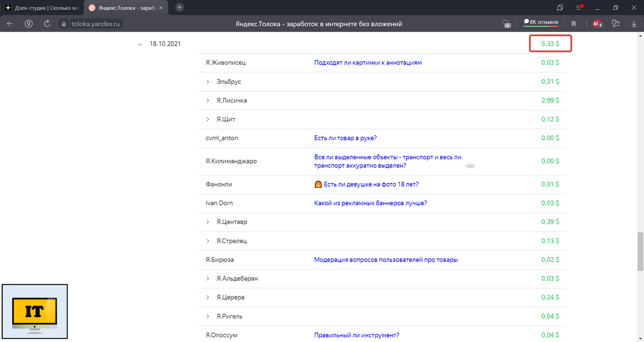644x342 pixels.
Task: Reload the Toloka page
Action: [x=47, y=24]
